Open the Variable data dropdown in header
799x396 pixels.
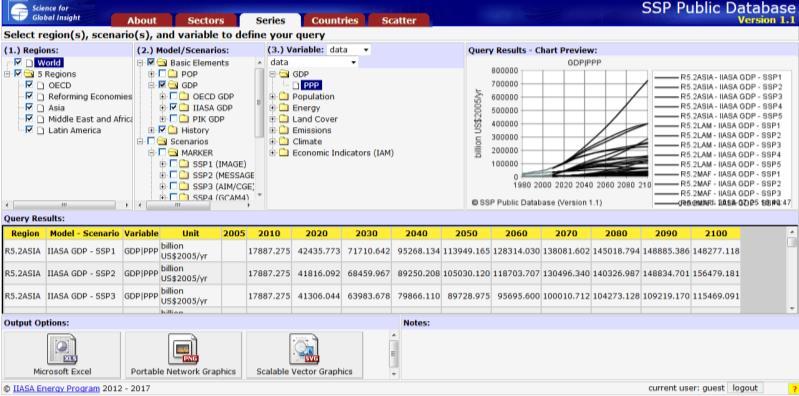click(349, 49)
